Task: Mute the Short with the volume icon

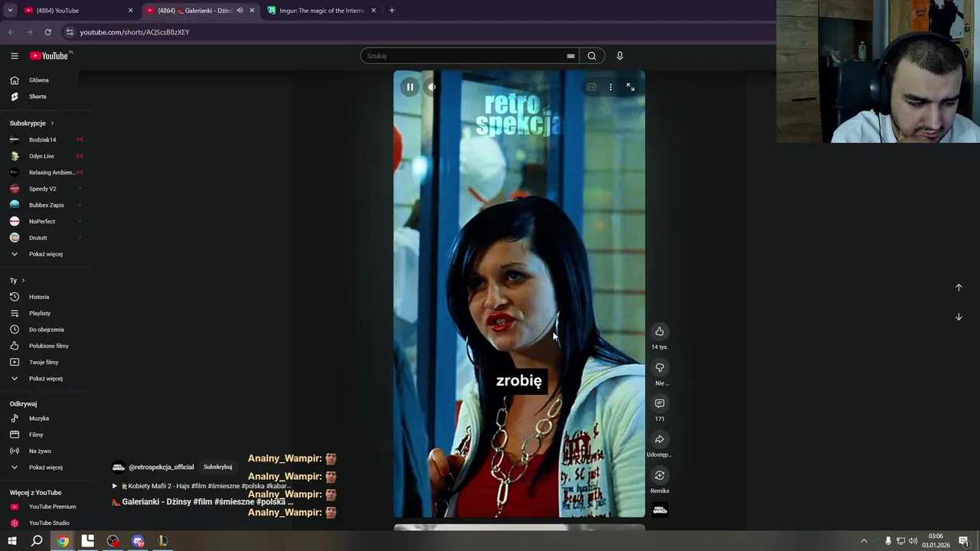Action: coord(432,87)
